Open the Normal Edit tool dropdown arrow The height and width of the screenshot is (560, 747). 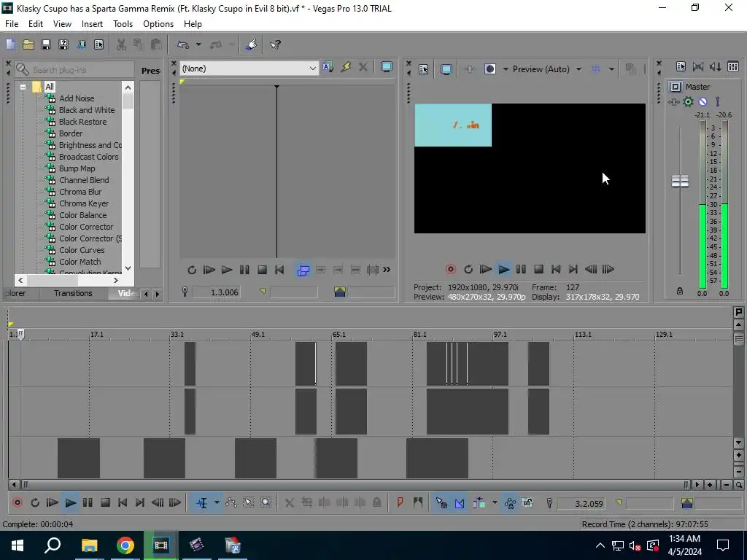(217, 502)
